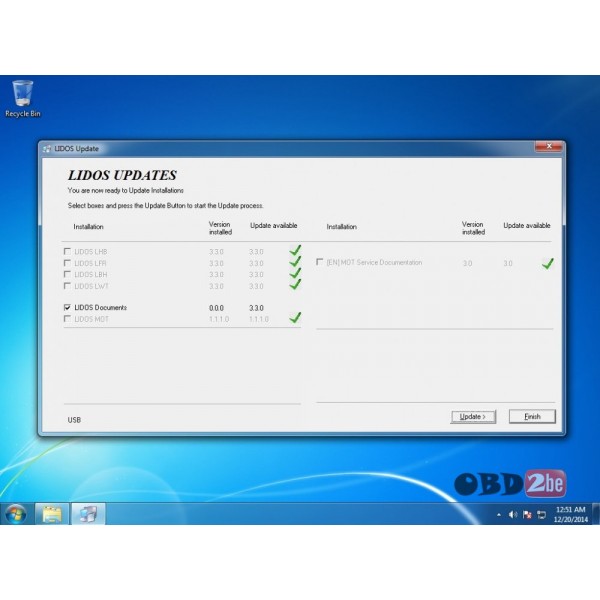Click installed version 3.0 of MOT Service Documentation
This screenshot has width=600, height=600.
pos(467,264)
